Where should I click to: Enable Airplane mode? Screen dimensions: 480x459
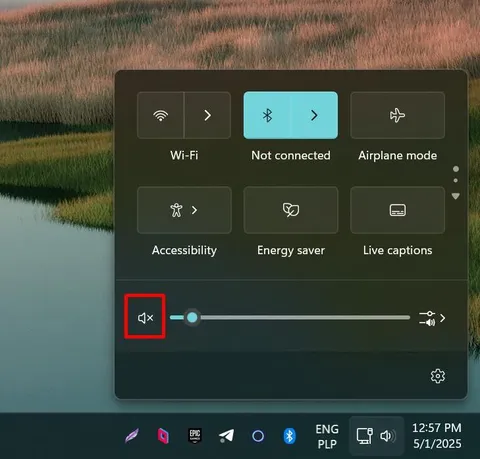pyautogui.click(x=397, y=115)
